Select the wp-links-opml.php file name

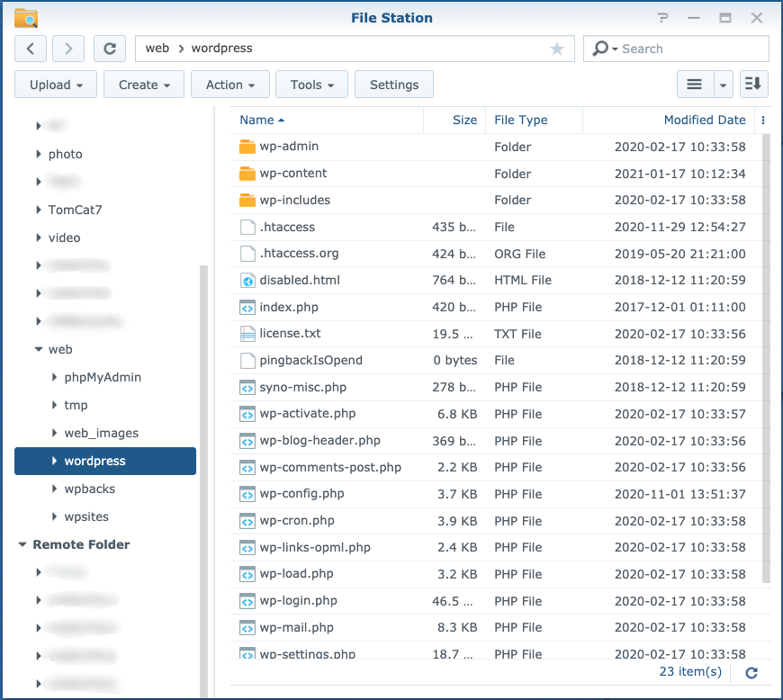(x=315, y=547)
